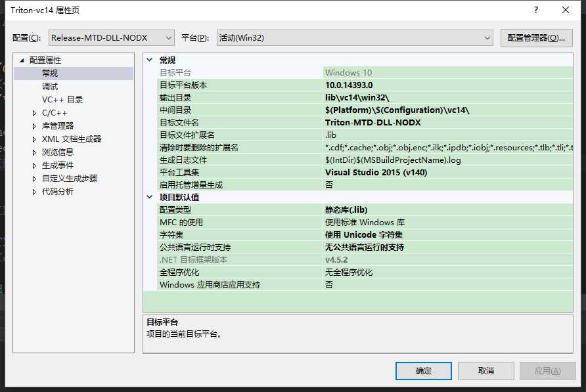Expand the C/C++ tree node arrow
586x392 pixels.
[34, 113]
